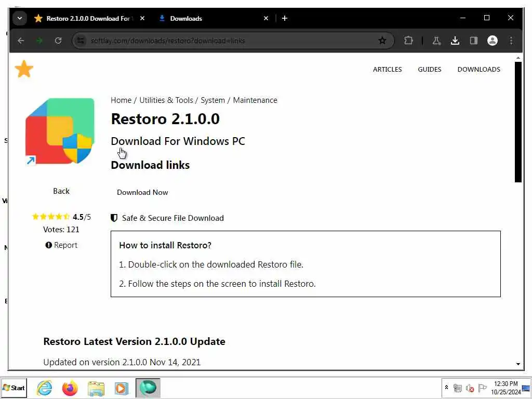Click "Updated on version 2.1.0.0 Nov 14, 2021"
This screenshot has width=532, height=399.
point(122,362)
